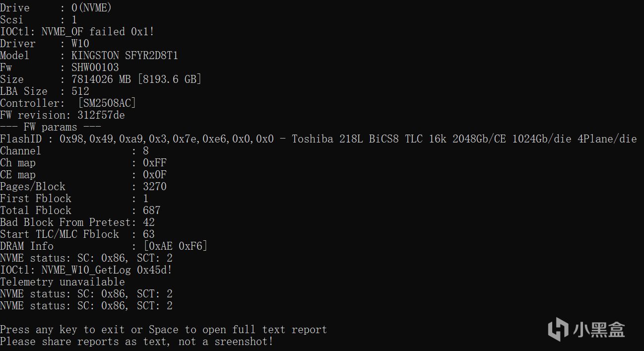Viewport: 644px width, 351px height.
Task: Click the "Press any key to exit" prompt
Action: [x=163, y=330]
